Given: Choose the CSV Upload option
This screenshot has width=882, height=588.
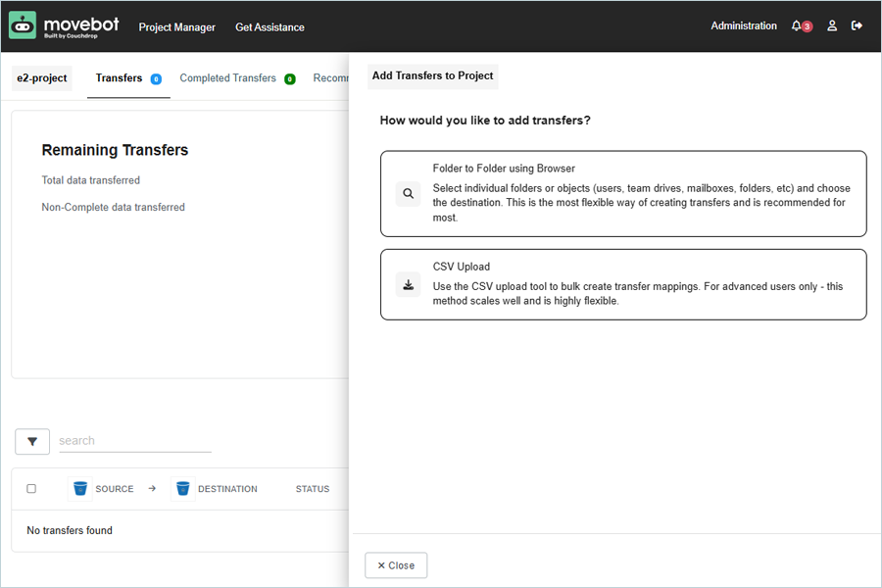Looking at the screenshot, I should click(623, 284).
